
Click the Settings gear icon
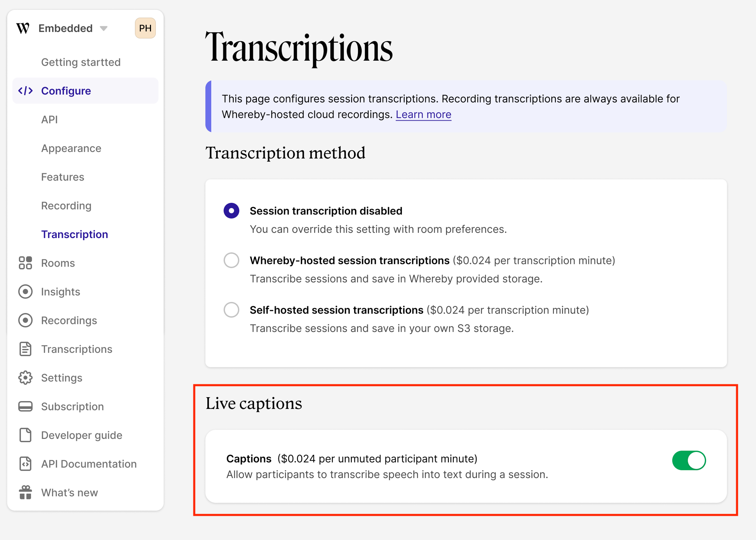(x=25, y=378)
